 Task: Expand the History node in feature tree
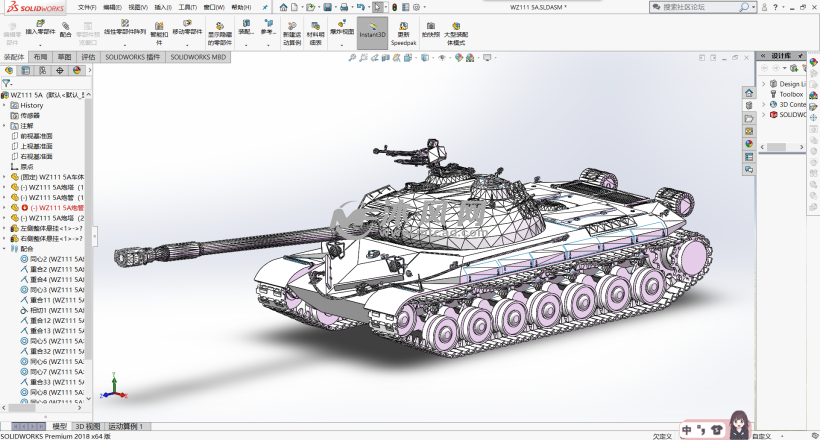pyautogui.click(x=4, y=105)
